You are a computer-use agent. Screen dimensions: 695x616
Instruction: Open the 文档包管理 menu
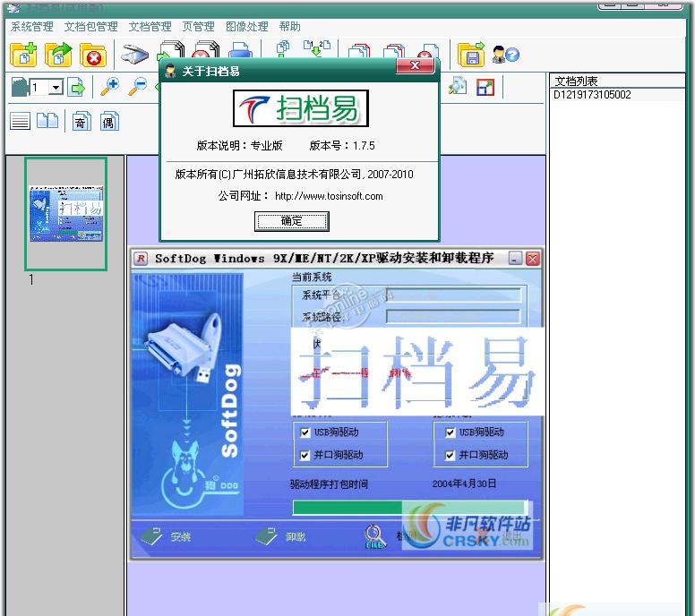pyautogui.click(x=90, y=27)
